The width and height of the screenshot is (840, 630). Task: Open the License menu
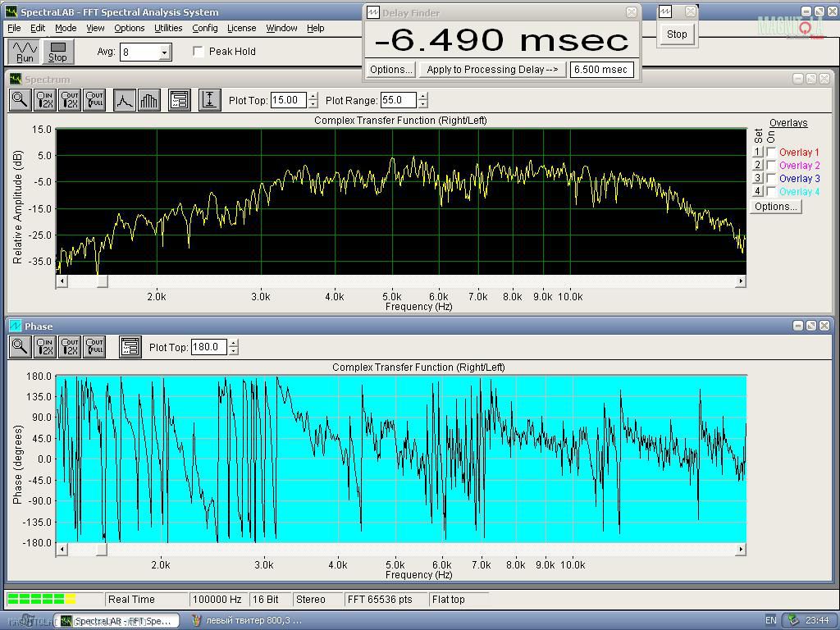tap(242, 28)
